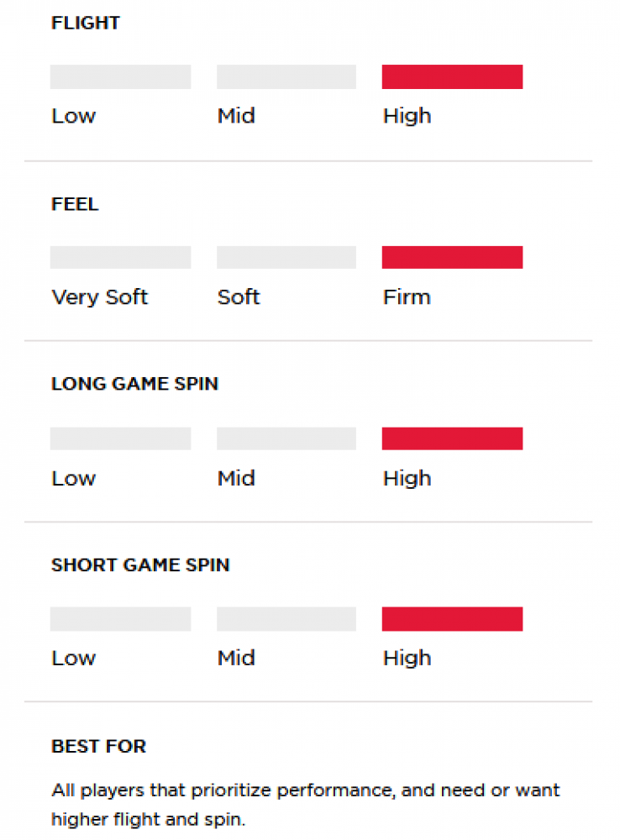Image resolution: width=620 pixels, height=840 pixels.
Task: Click the Best For description paragraph
Action: (306, 805)
